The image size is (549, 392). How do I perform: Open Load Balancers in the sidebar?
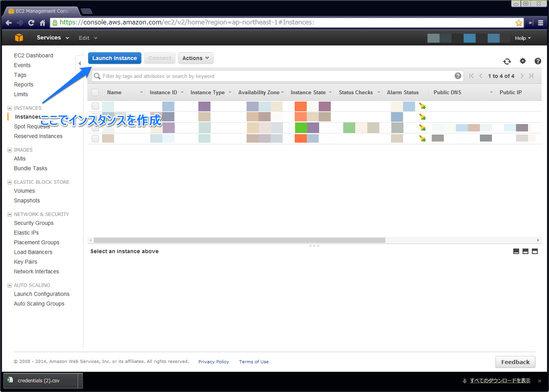[33, 252]
